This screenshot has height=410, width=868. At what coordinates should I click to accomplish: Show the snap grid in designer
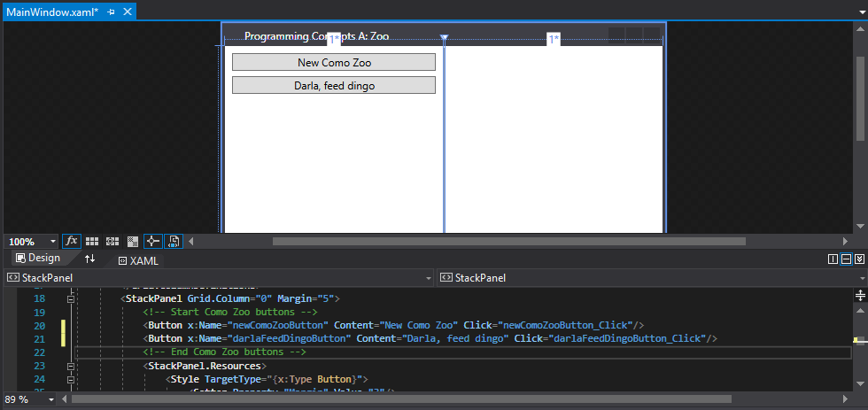pos(92,241)
